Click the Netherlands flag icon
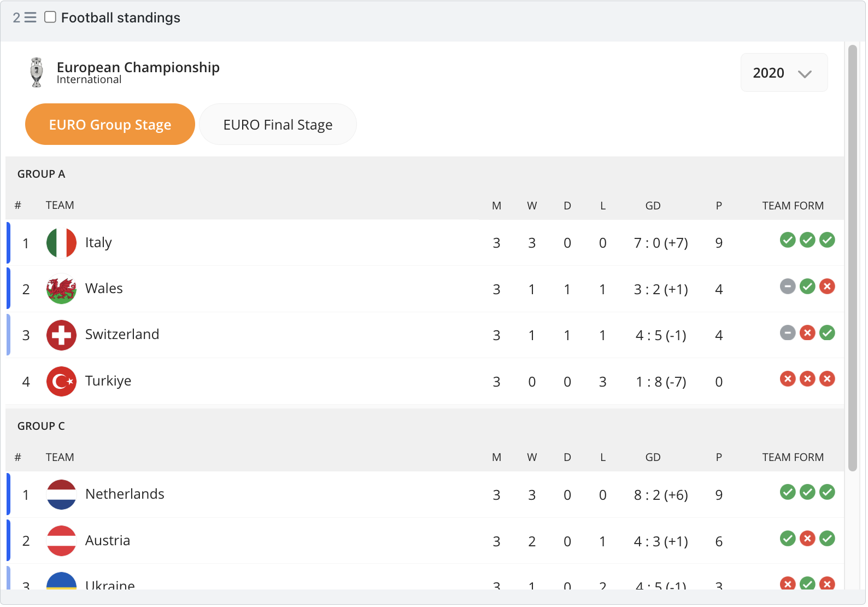Screen dimensions: 868x607 point(61,494)
